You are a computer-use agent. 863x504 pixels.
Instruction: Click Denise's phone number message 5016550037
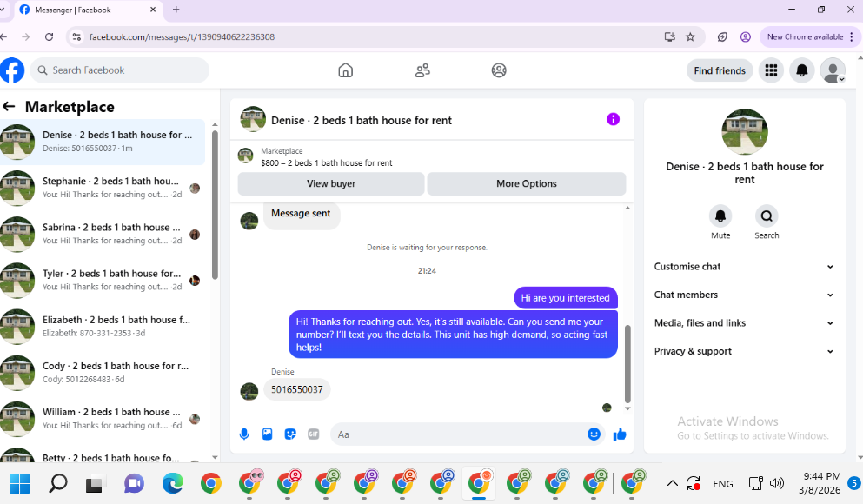(x=296, y=389)
